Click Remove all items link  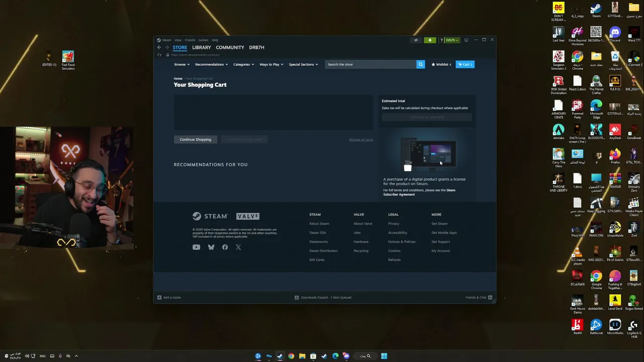tap(361, 140)
